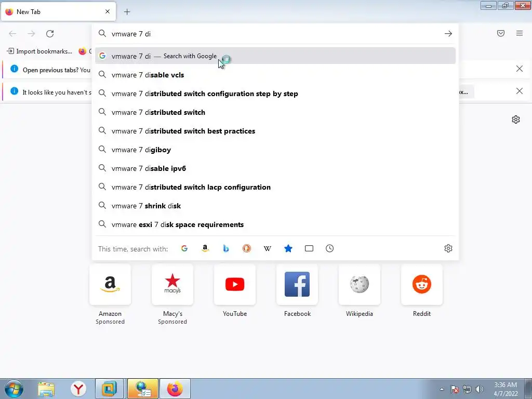Select suggestion 'vmware 7 digiboy'

point(275,150)
